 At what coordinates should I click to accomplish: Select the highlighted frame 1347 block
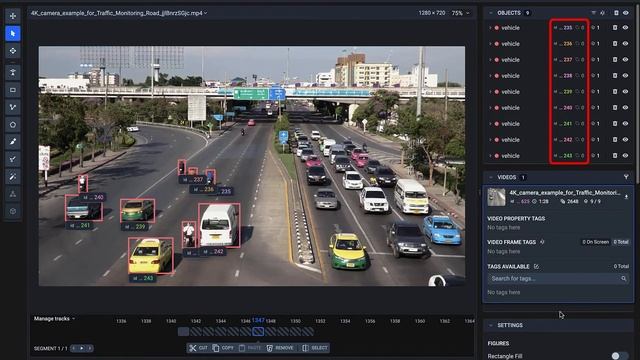(258, 332)
